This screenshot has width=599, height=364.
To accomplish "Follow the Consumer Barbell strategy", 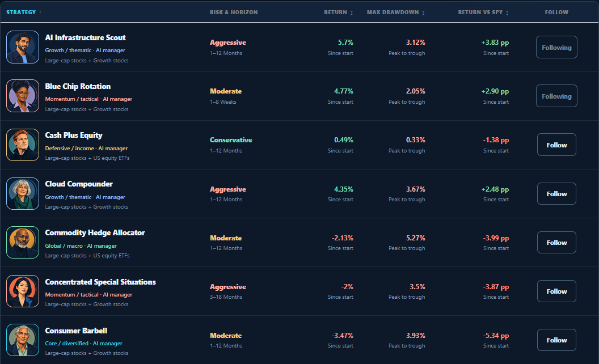I will [x=556, y=340].
